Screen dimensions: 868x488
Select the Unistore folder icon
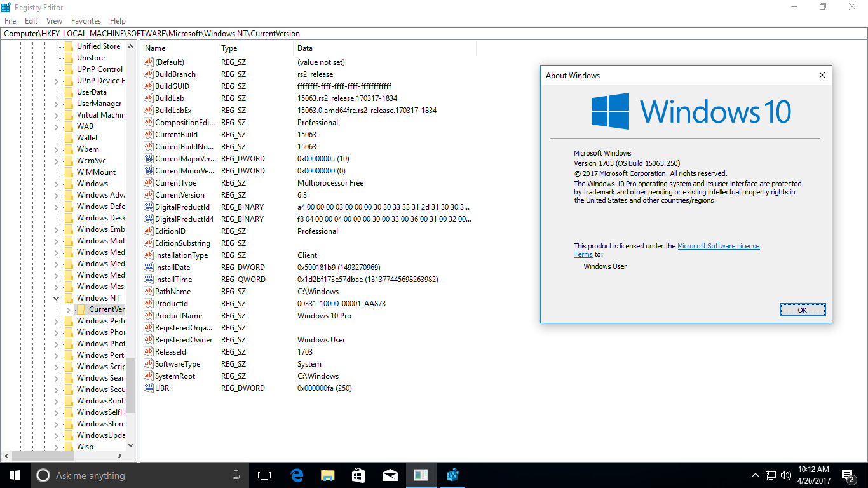[69, 58]
